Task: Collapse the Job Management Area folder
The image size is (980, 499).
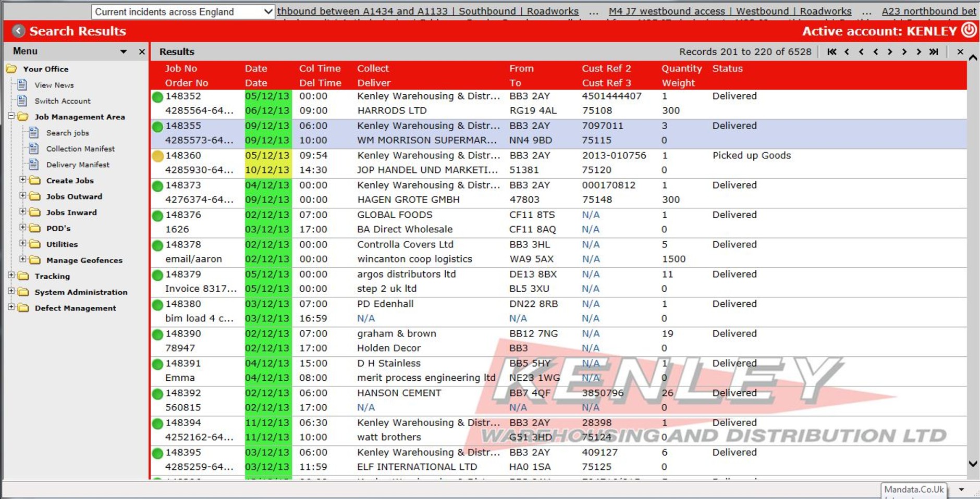Action: 11,116
